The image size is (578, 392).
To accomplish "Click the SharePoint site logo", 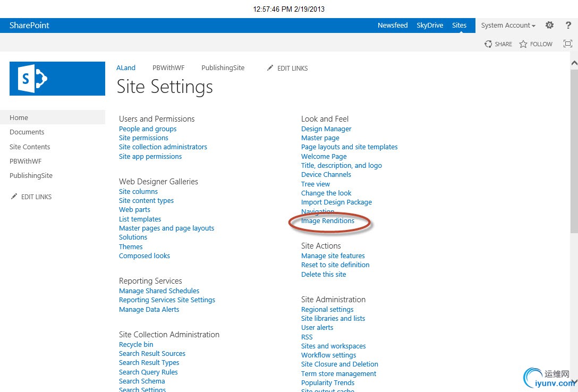I will click(57, 79).
